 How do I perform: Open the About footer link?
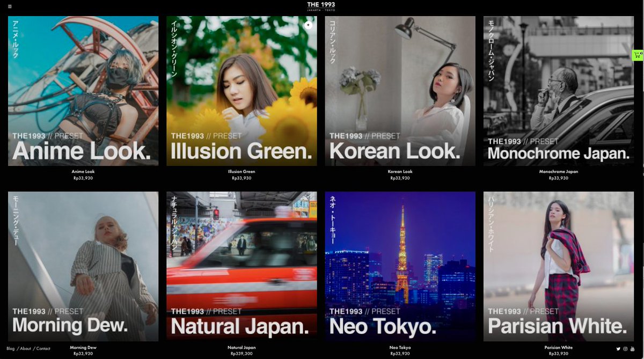pyautogui.click(x=25, y=348)
